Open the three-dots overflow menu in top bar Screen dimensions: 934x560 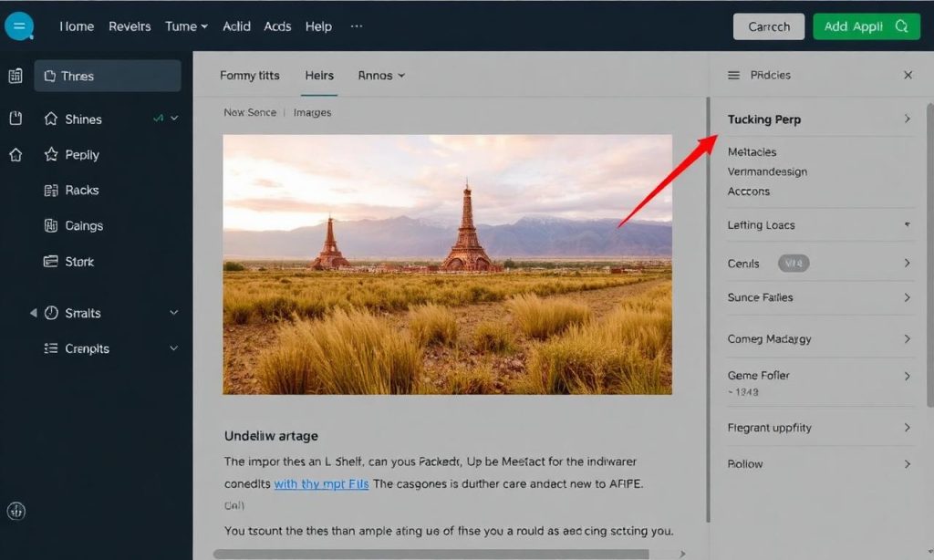pos(357,26)
